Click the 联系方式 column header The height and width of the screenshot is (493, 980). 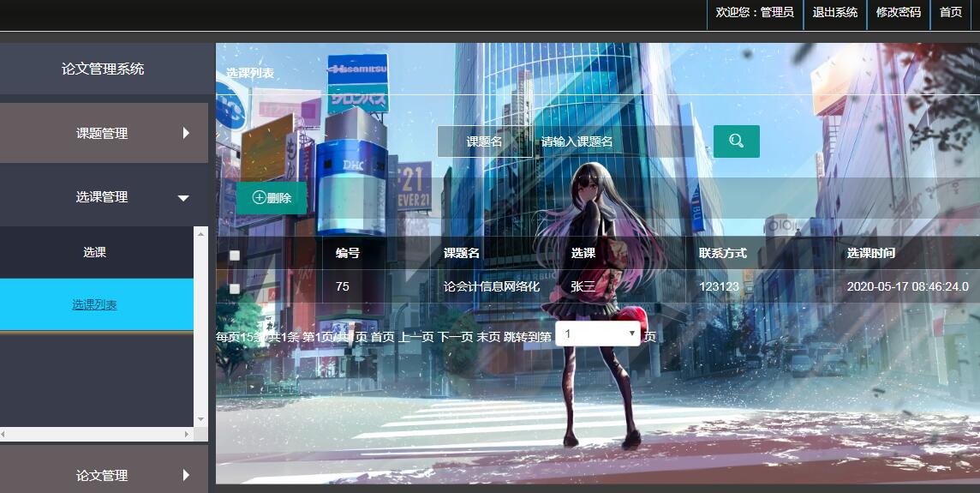click(x=723, y=253)
